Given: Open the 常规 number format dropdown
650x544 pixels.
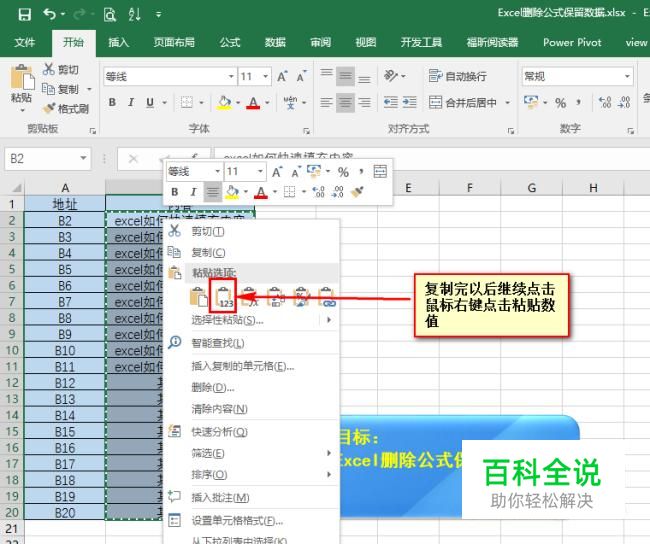Looking at the screenshot, I should [x=627, y=76].
